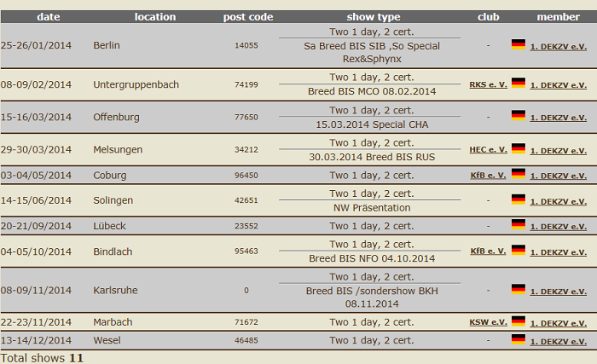Click the German flag in the Karlsruhe row

(x=519, y=289)
